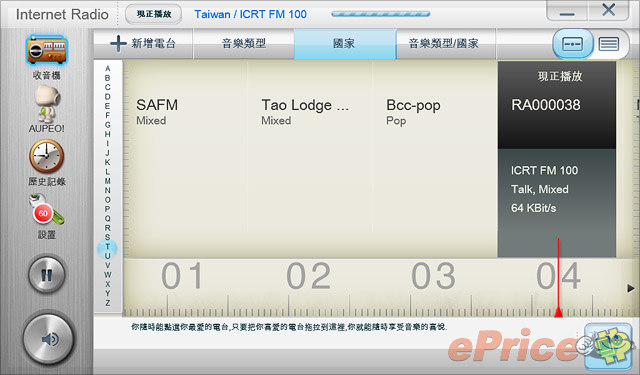Click the red tuner needle marker
640x375 pixels.
558,313
